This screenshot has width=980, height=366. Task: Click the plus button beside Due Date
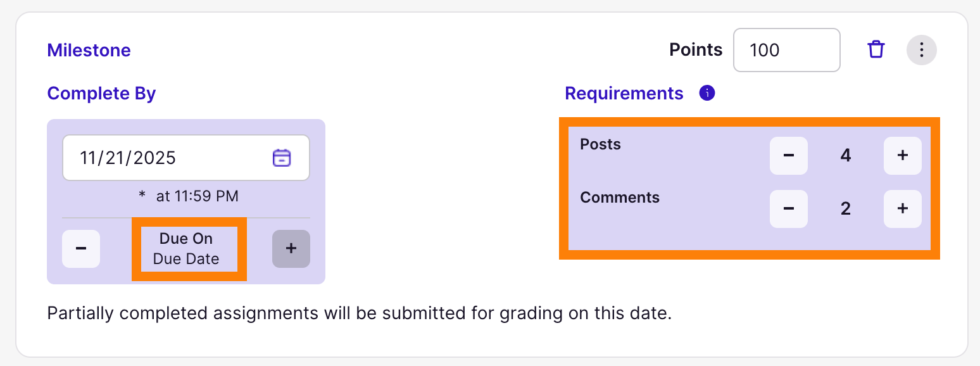tap(291, 249)
